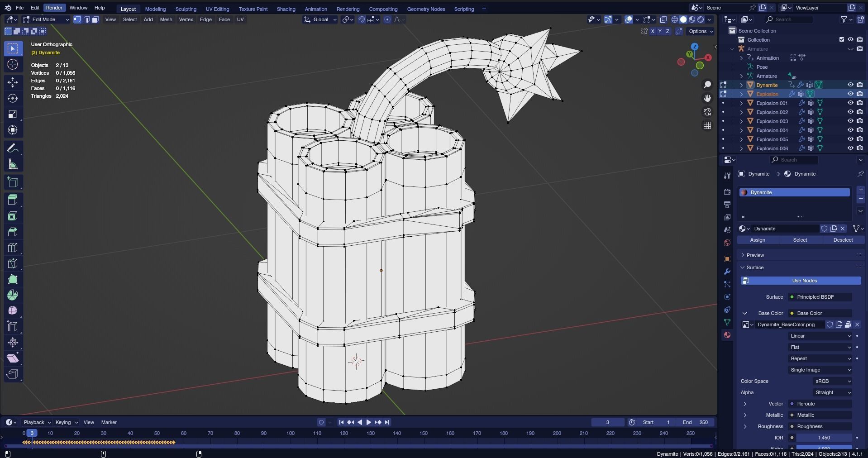Switch to the Sculpting workspace tab
Screen dimensions: 868x458
pos(186,9)
